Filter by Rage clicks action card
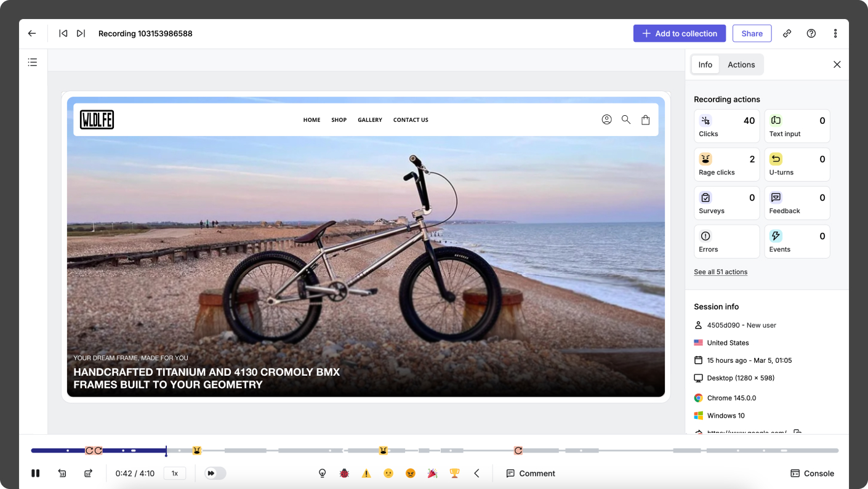Viewport: 868px width, 489px height. (x=726, y=164)
